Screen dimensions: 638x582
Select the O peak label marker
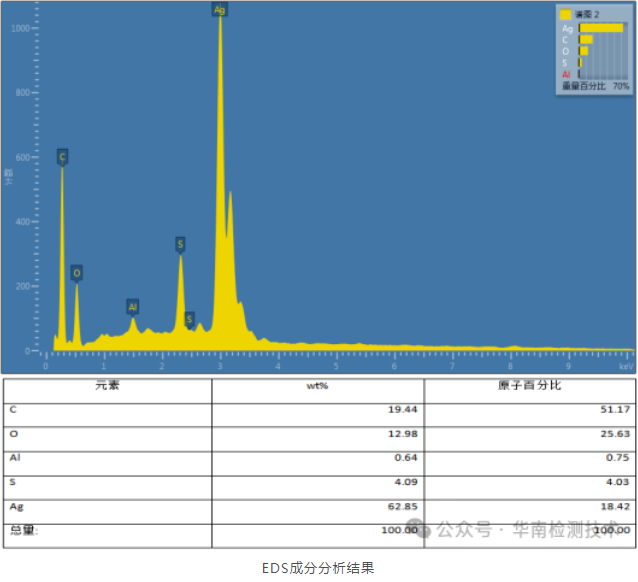point(76,273)
